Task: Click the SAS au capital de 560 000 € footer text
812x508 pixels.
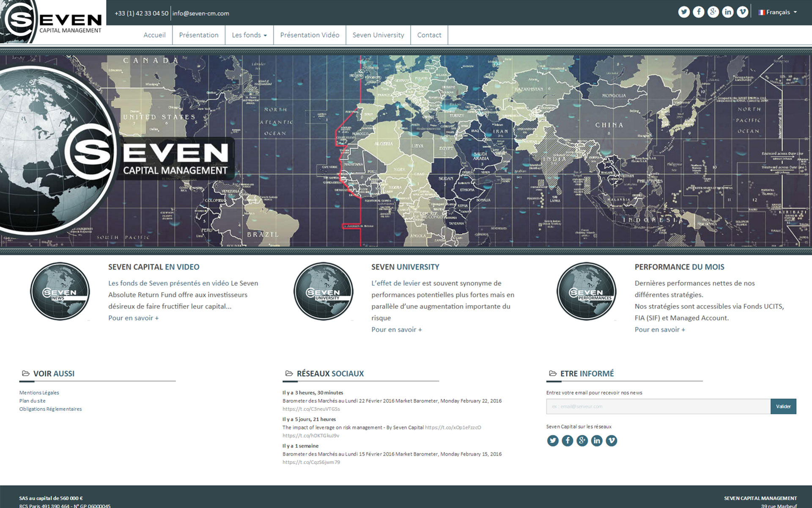Action: (x=51, y=498)
